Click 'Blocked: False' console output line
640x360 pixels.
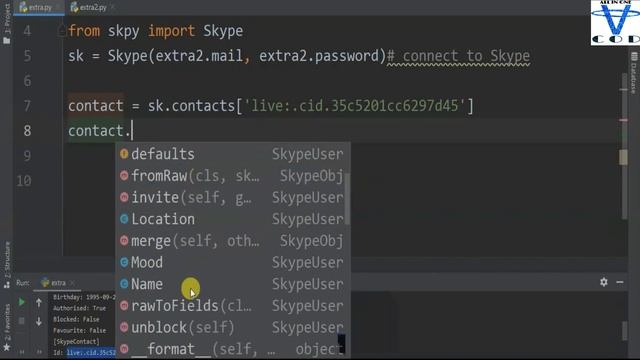point(76,319)
